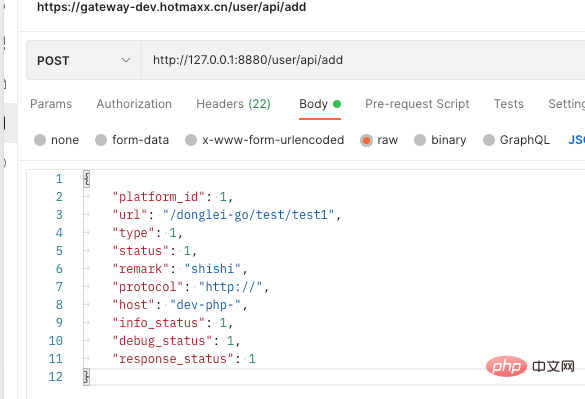Select the GraphQL radio option
Viewport: 585px width, 399px height.
tap(489, 140)
